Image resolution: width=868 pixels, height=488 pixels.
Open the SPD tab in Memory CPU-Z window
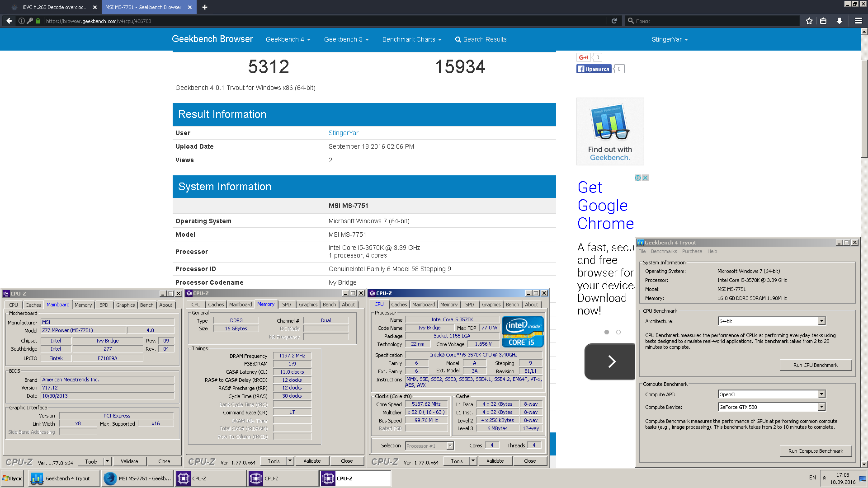(x=286, y=305)
